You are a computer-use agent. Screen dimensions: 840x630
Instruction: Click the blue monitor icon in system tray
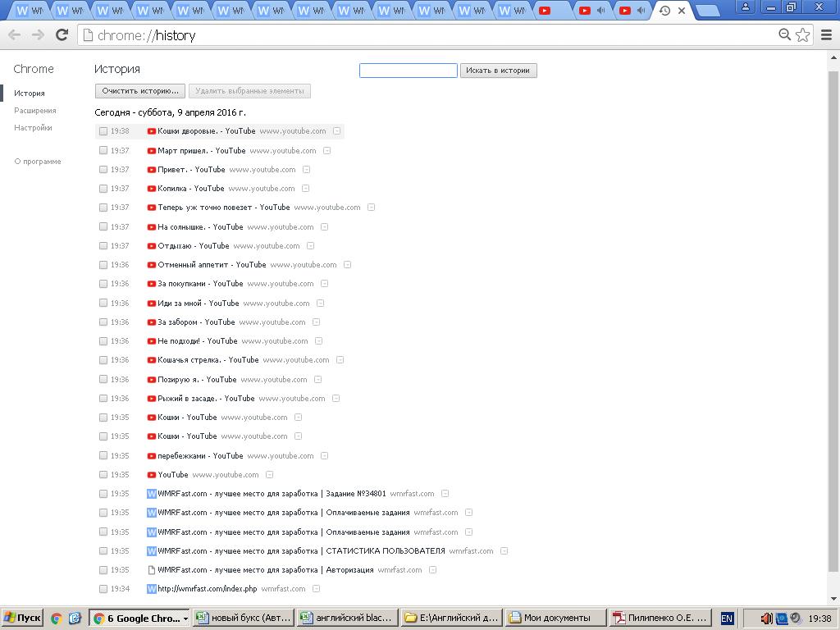[782, 619]
